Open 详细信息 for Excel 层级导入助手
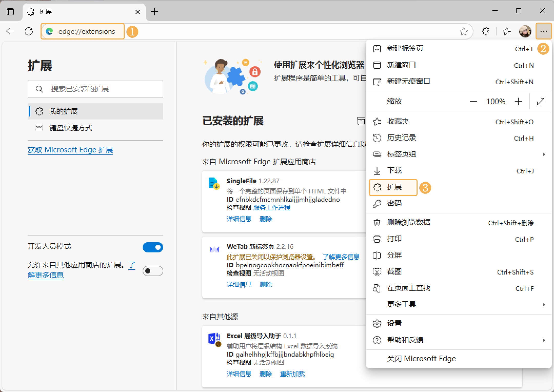Viewport: 554px width, 392px height. [239, 374]
